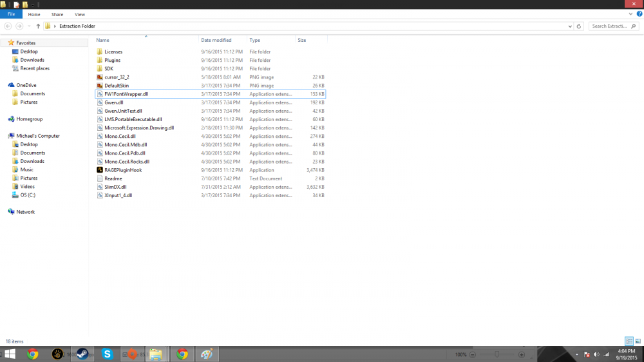
Task: Select Mono.Cecil.Rocks.dll file
Action: 126,162
